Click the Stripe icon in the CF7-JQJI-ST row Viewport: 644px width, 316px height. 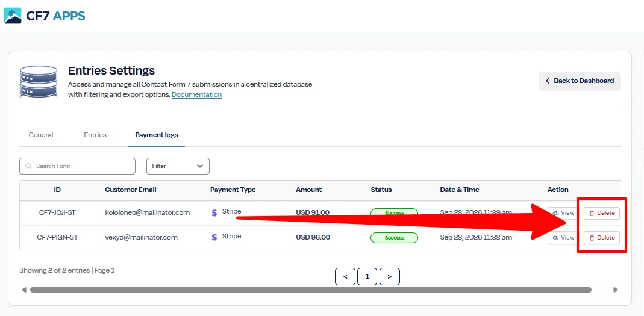point(214,213)
